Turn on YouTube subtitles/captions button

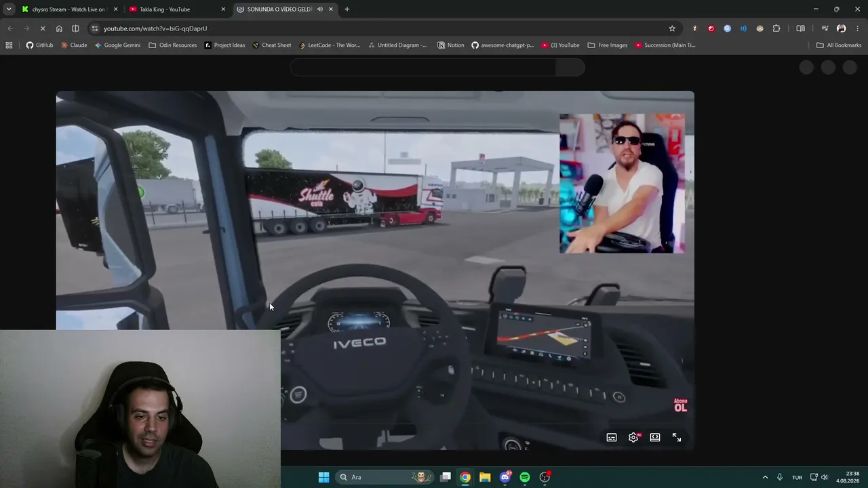612,438
